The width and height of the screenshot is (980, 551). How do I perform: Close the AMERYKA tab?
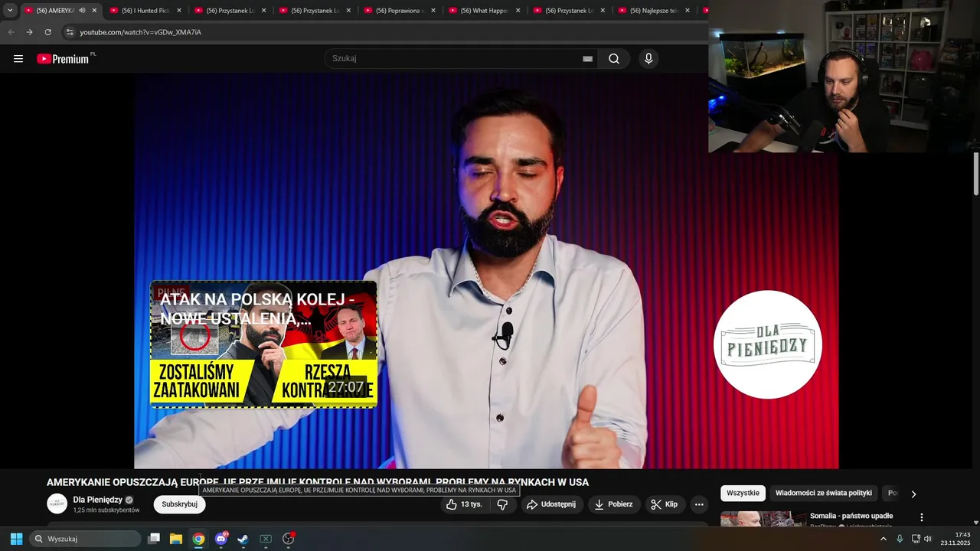pos(94,11)
